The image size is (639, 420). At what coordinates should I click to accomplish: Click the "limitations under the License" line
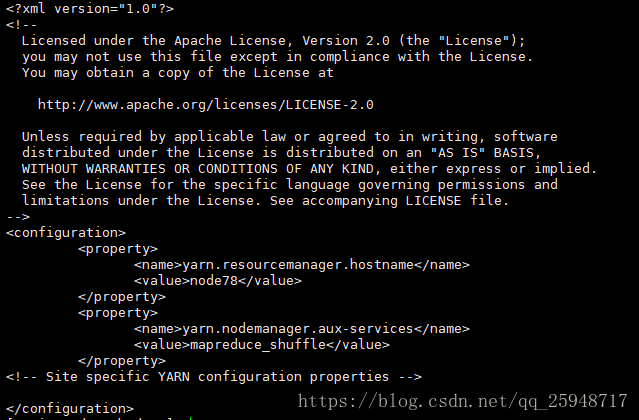[x=265, y=200]
